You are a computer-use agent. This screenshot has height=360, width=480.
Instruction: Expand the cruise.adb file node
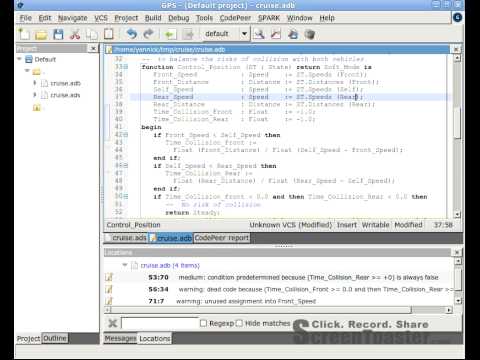tap(34, 83)
